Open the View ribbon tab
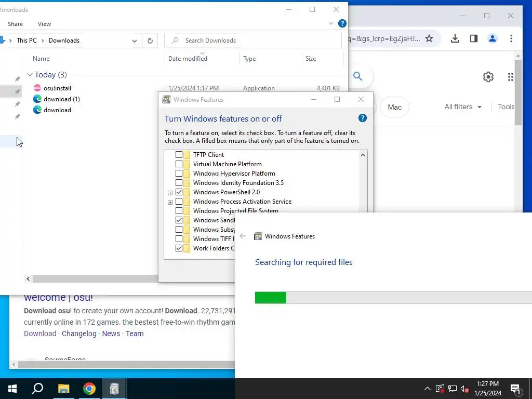The height and width of the screenshot is (399, 532). pyautogui.click(x=45, y=24)
